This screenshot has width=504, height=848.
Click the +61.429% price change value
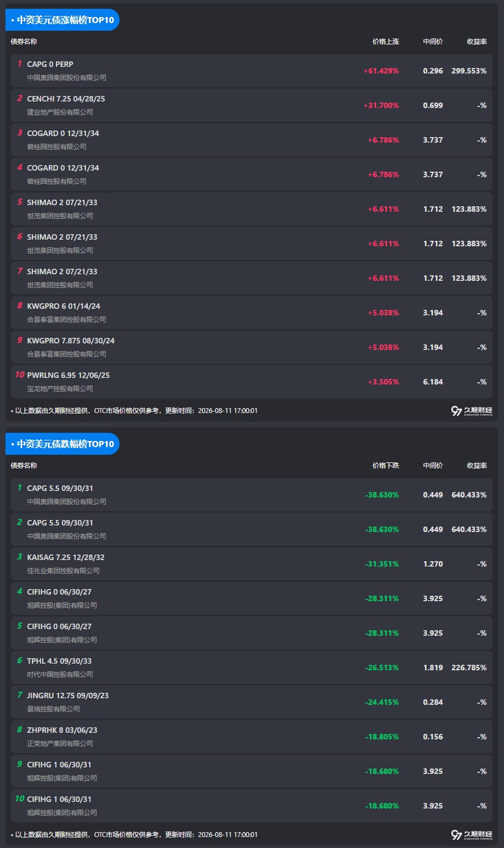click(x=381, y=71)
